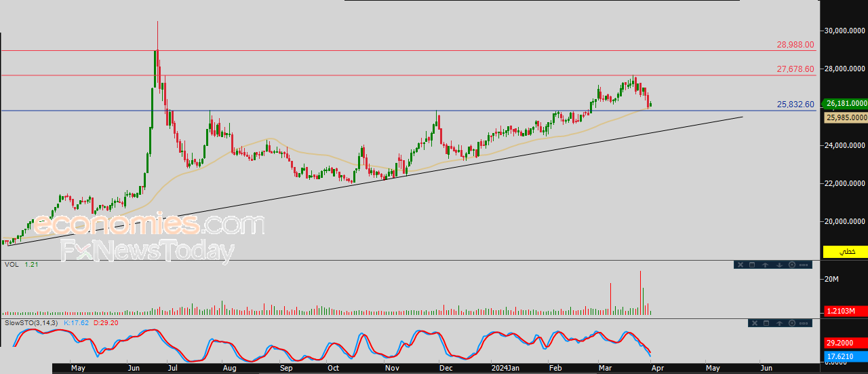
Task: Select the VOL 1.21 indicator label
Action: 22,265
